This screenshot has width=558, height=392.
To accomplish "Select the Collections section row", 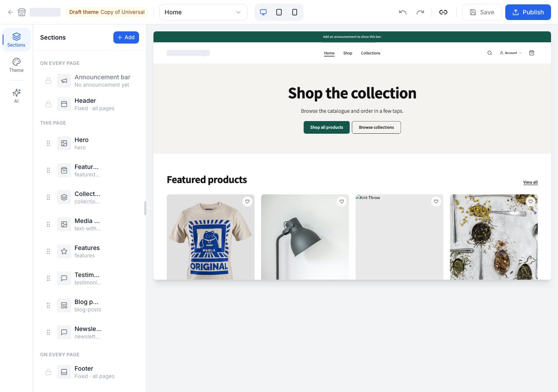I will point(89,197).
